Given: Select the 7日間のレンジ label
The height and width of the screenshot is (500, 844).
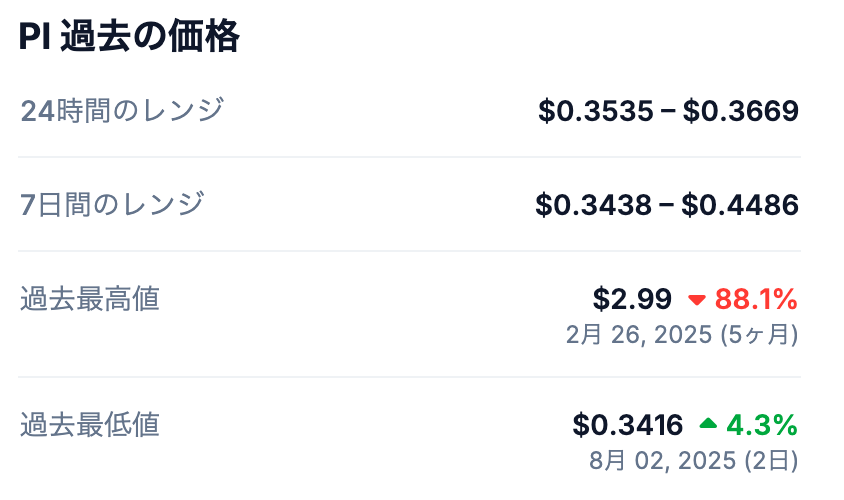Looking at the screenshot, I should [112, 205].
